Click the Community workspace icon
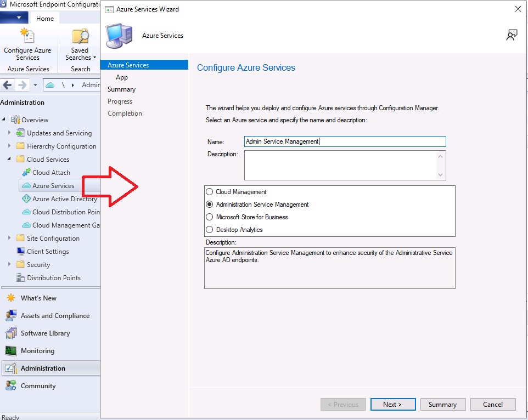This screenshot has height=420, width=528. [x=11, y=385]
